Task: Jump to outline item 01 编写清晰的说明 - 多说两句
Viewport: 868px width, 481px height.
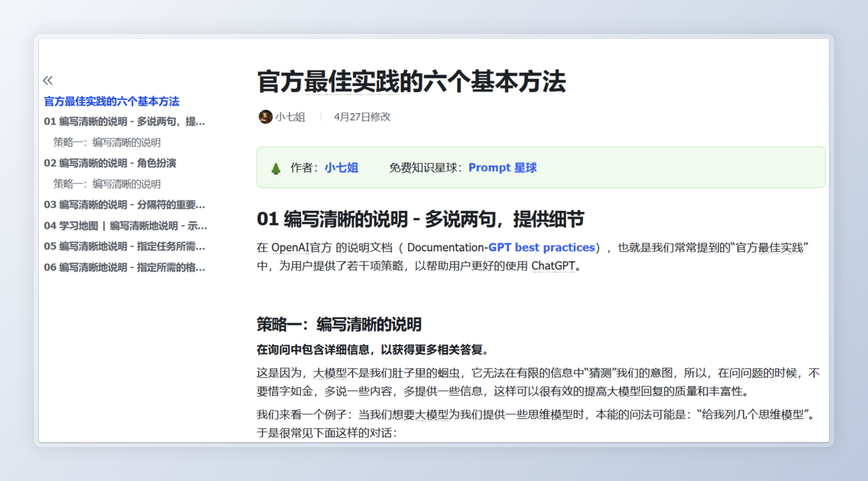Action: pos(125,122)
